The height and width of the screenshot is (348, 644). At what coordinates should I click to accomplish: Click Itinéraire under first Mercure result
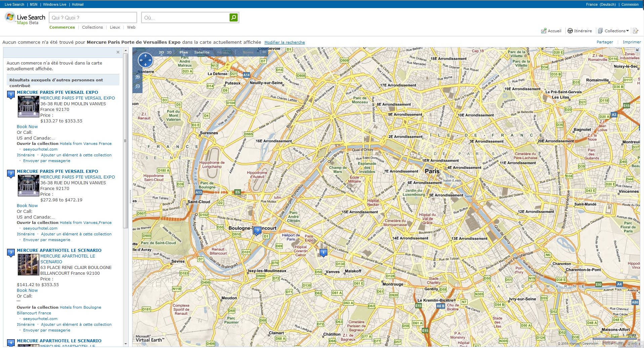point(26,155)
